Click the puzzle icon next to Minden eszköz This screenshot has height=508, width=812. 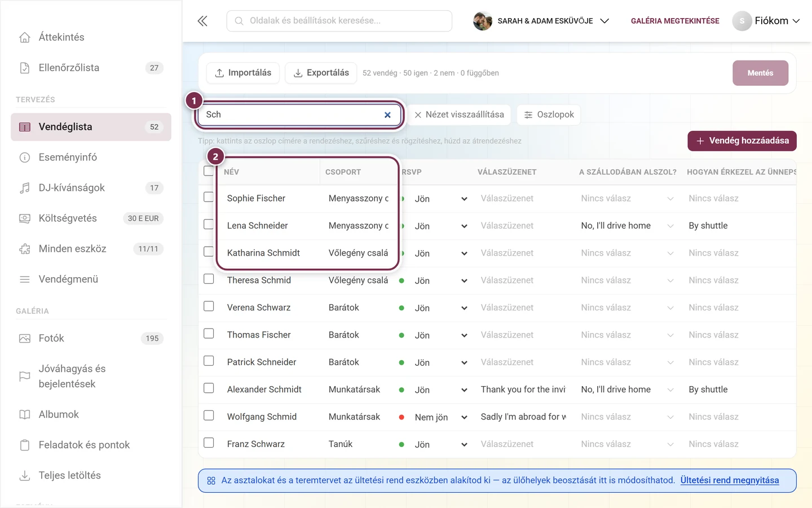coord(25,249)
